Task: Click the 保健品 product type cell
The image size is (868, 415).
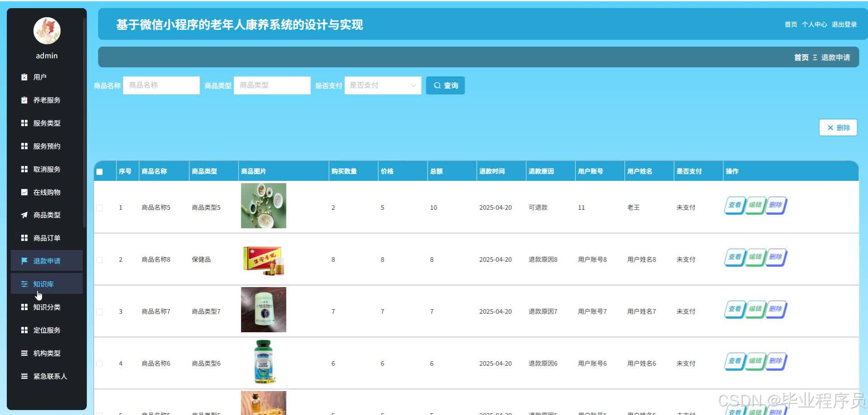Action: [x=201, y=259]
